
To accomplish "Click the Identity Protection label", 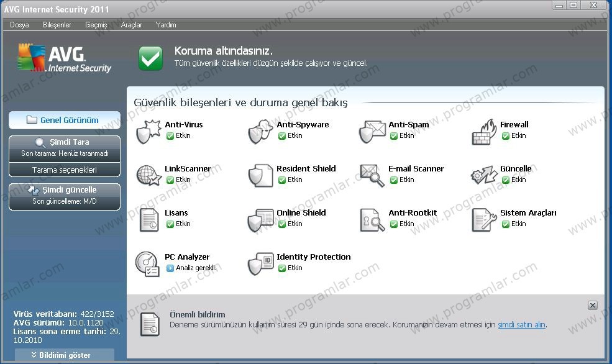I will tap(313, 257).
